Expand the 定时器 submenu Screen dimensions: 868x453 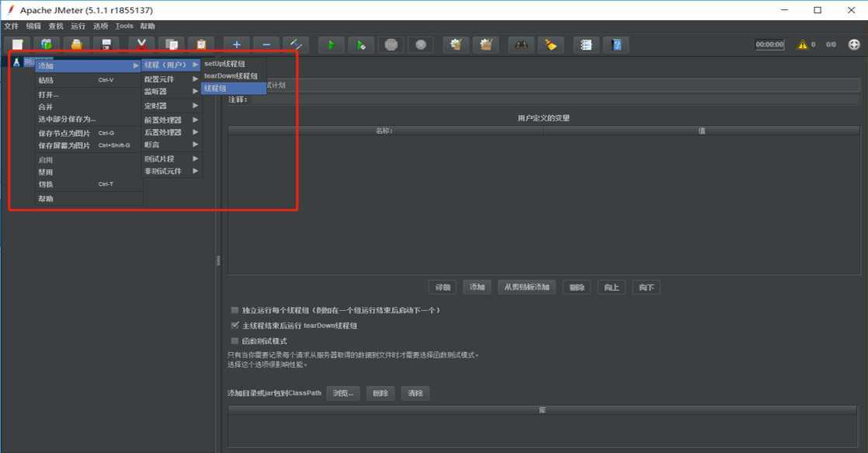click(x=171, y=106)
